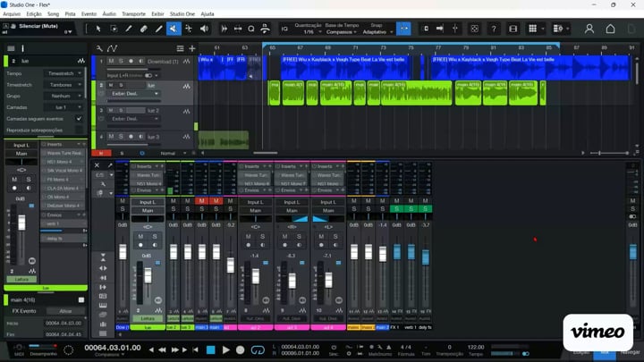Open the Ajuda menu
644x362 pixels.
pyautogui.click(x=208, y=14)
